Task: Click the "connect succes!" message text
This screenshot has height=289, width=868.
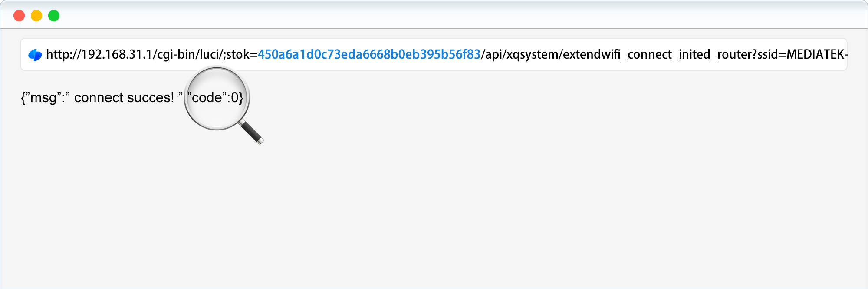Action: pyautogui.click(x=124, y=98)
